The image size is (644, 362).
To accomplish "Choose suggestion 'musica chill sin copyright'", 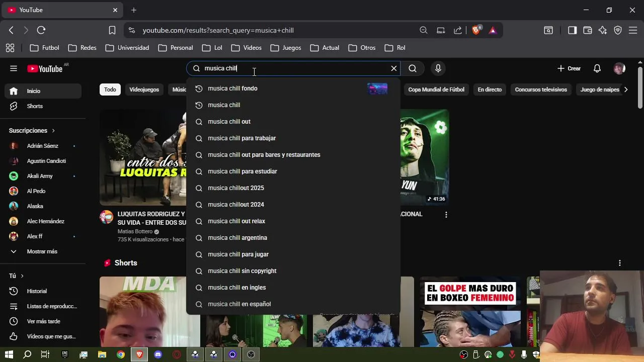I will (293, 271).
